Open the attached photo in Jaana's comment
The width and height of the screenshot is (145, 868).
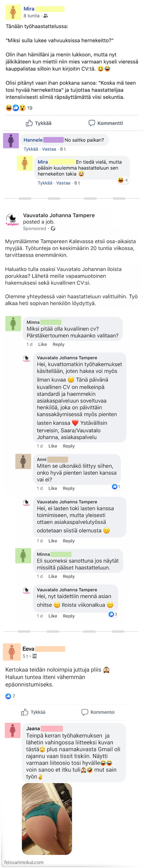47,818
